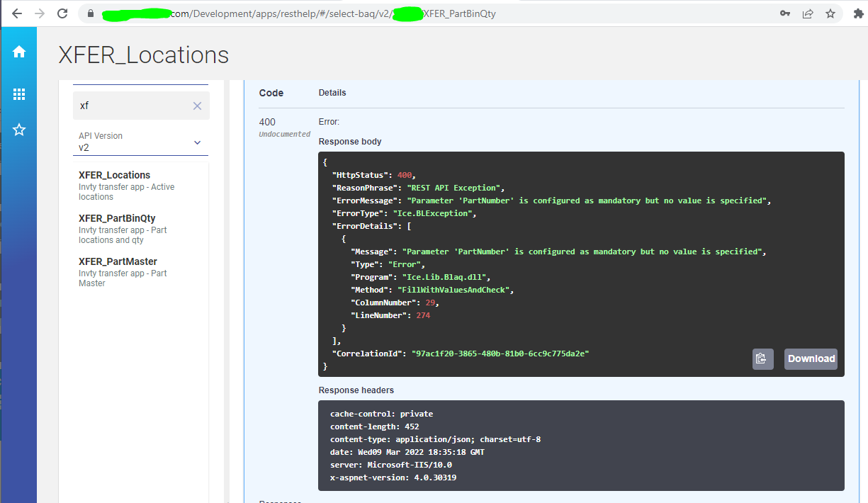Bookmark this page with the star icon
Image resolution: width=868 pixels, height=503 pixels.
[830, 13]
